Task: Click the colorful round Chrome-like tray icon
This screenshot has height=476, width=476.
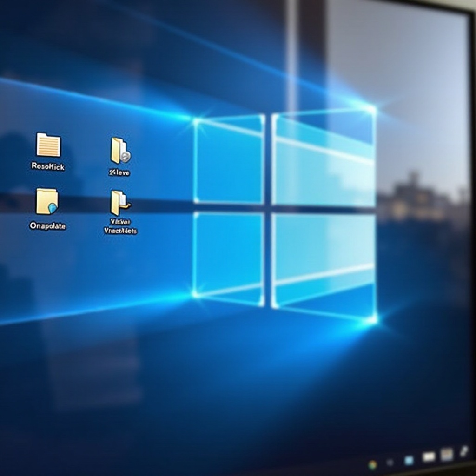Action: (372, 465)
